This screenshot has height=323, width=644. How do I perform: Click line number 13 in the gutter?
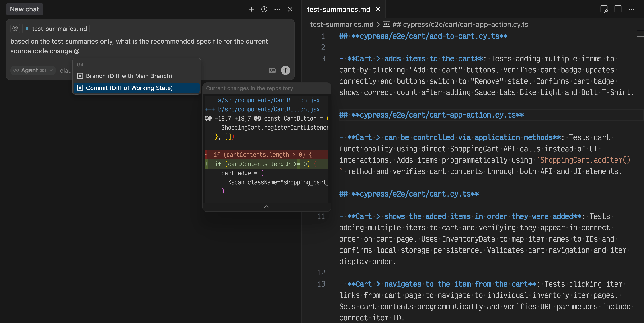(321, 284)
